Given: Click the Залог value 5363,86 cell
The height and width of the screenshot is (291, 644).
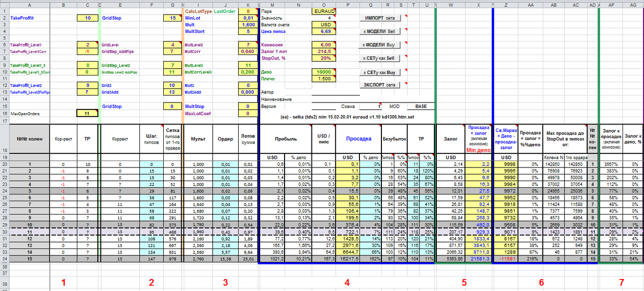Looking at the screenshot, I should click(451, 259).
